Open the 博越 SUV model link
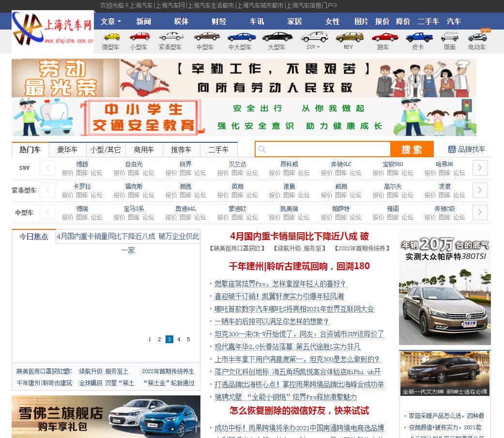Image resolution: width=504 pixels, height=438 pixels. pyautogui.click(x=82, y=164)
